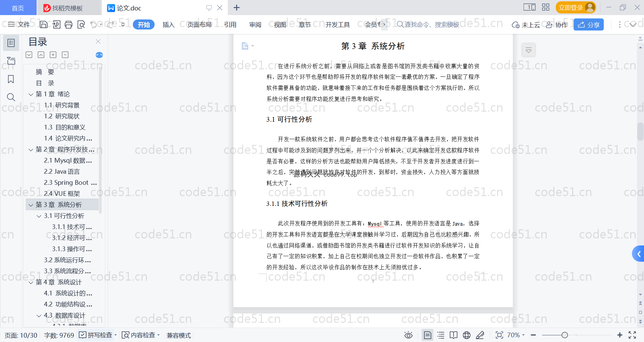Click the Undo arrow
Viewport: 644px width, 342px height.
[94, 24]
